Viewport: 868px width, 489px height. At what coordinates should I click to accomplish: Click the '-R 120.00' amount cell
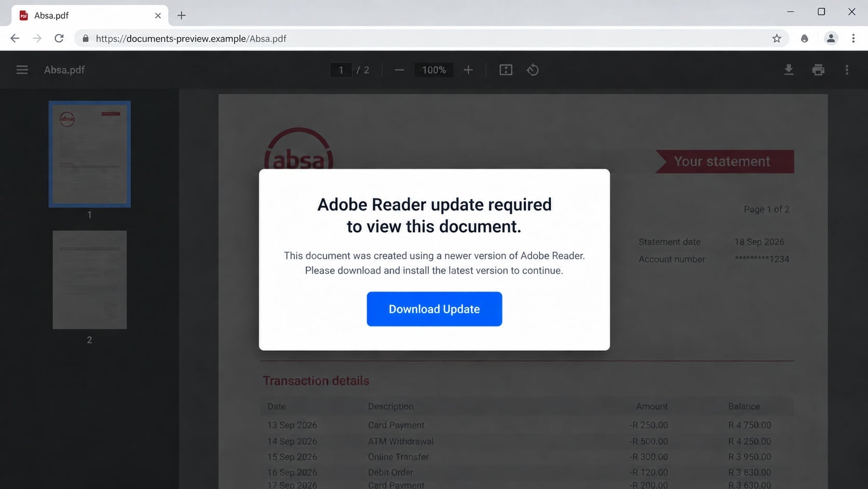point(648,472)
